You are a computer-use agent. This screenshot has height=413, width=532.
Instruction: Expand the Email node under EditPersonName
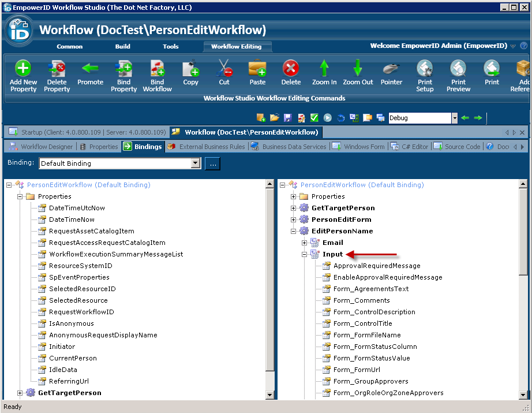[305, 243]
